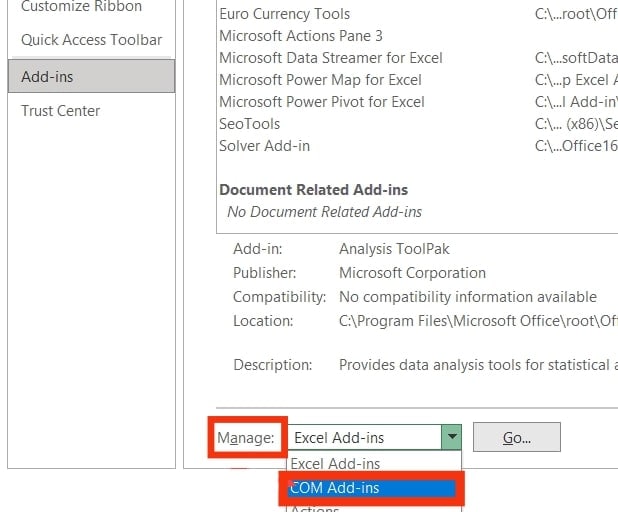Click the Microsoft Corporation publisher value
618x512 pixels.
(412, 273)
